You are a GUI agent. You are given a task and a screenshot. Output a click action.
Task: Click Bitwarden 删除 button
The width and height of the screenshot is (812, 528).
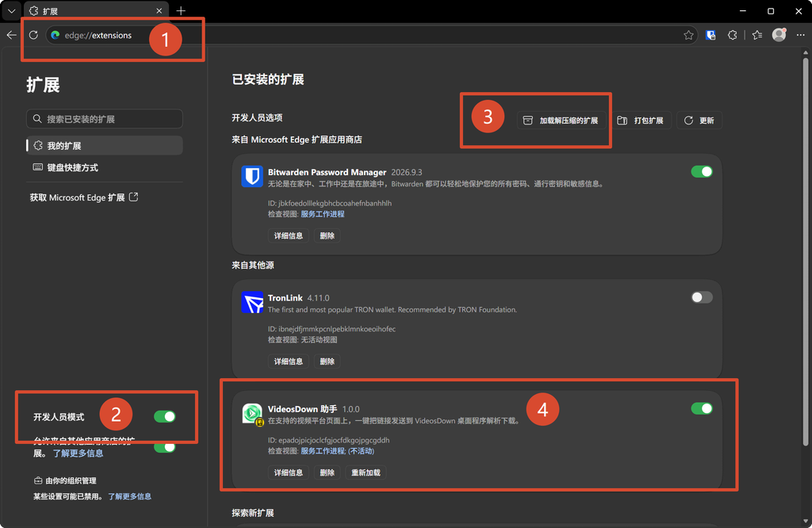coord(327,236)
